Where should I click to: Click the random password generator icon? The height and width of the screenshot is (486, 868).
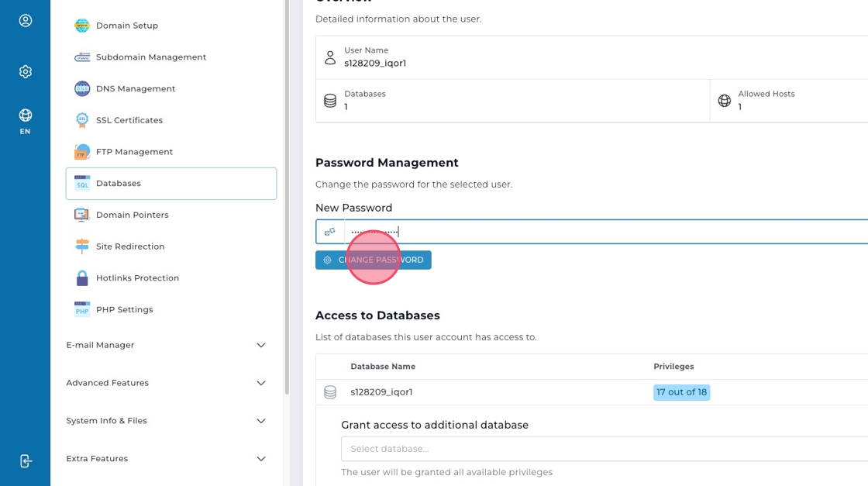[330, 232]
